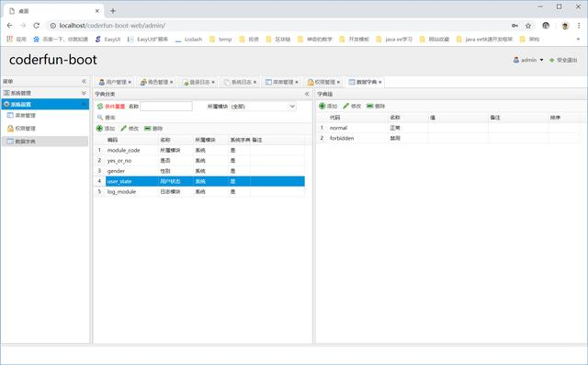Click the extension icon beside the star
Viewport: 588px width, 365px height.
point(546,26)
